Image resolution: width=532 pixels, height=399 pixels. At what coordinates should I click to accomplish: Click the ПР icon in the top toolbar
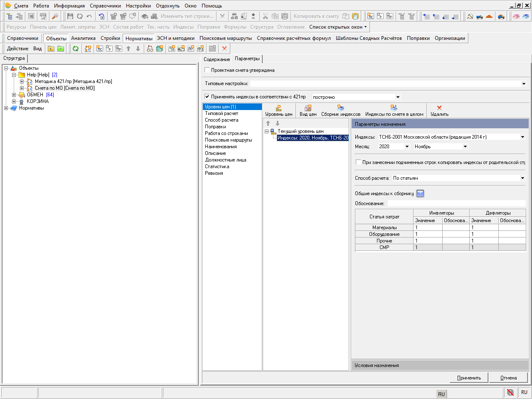point(389,16)
